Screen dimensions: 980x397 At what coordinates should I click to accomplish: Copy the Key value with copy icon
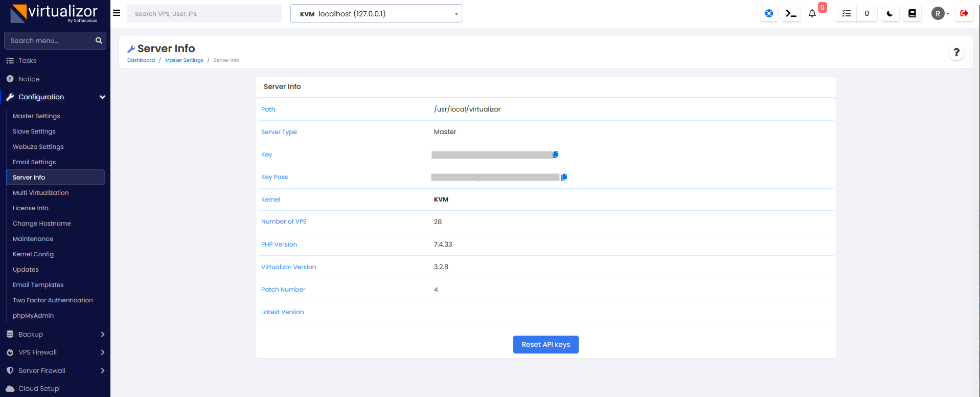(x=556, y=155)
